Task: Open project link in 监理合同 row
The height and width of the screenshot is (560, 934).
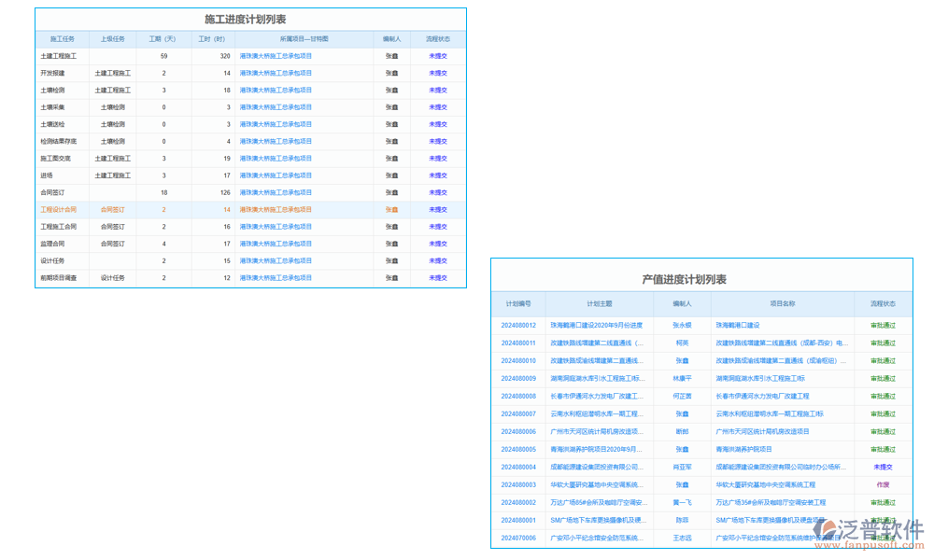Action: [276, 244]
